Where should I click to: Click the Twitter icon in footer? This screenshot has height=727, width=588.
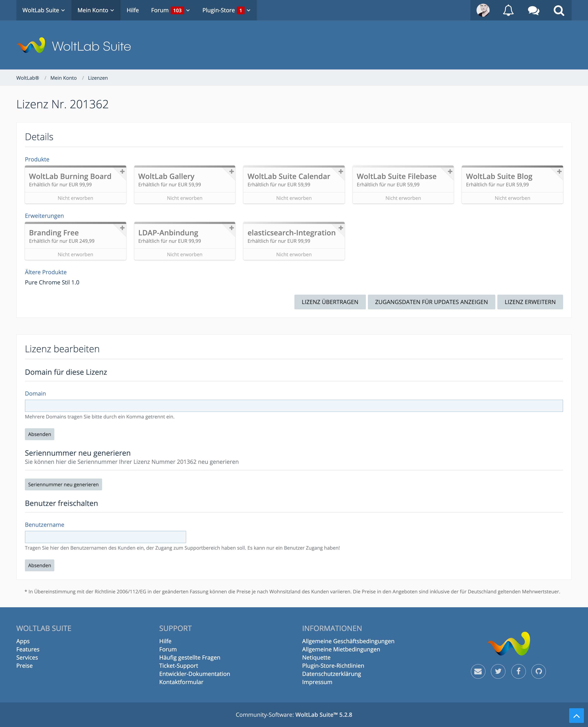click(x=498, y=671)
